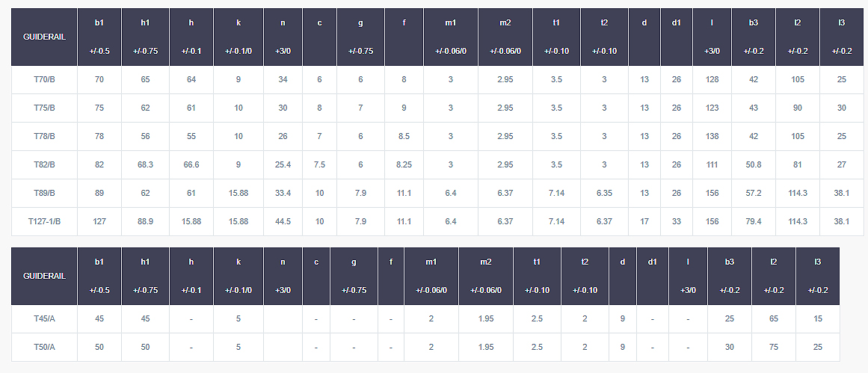Click the 65 l2 value for T45/A
The image size is (868, 373).
[773, 318]
